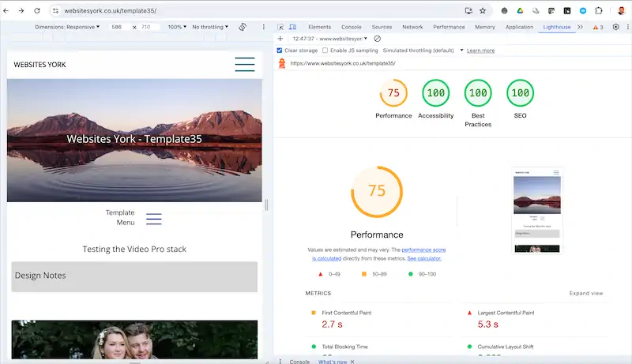Switch to the Sources tab
Viewport: 632px width, 364px height.
pyautogui.click(x=382, y=27)
